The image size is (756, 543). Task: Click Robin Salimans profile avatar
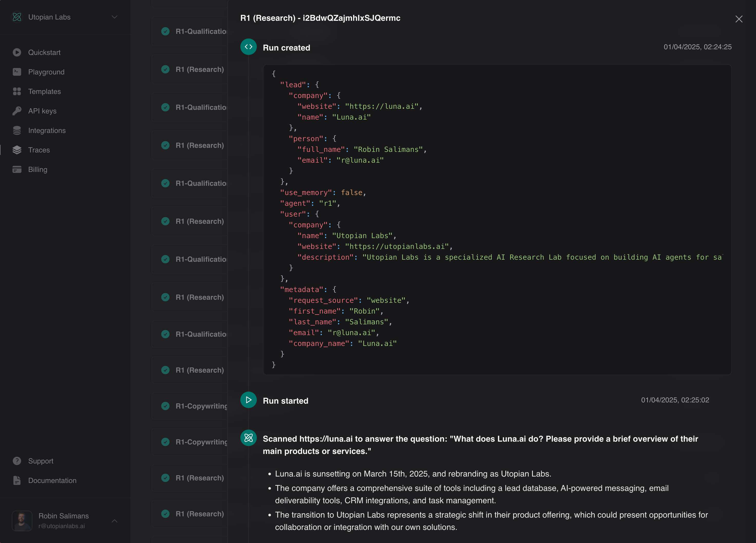point(22,521)
